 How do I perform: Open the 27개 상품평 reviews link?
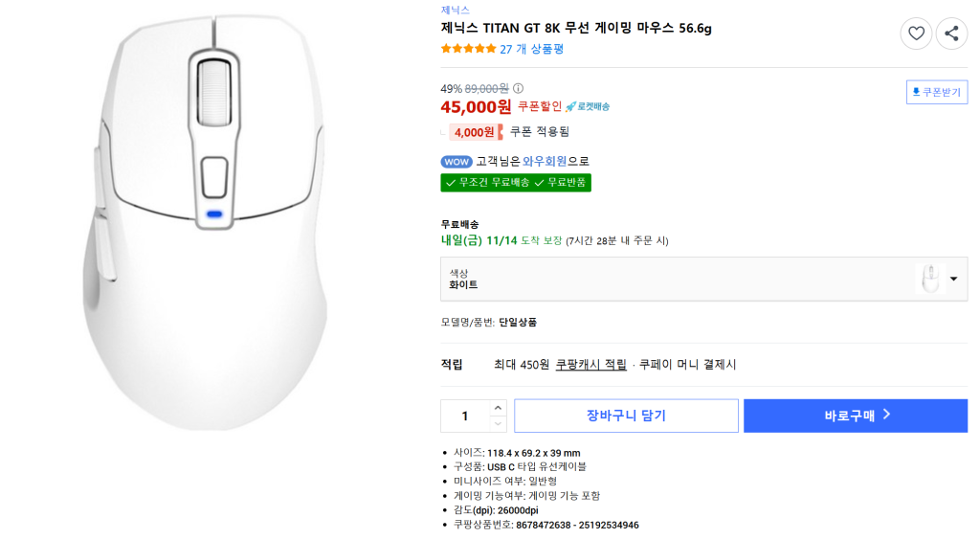532,49
